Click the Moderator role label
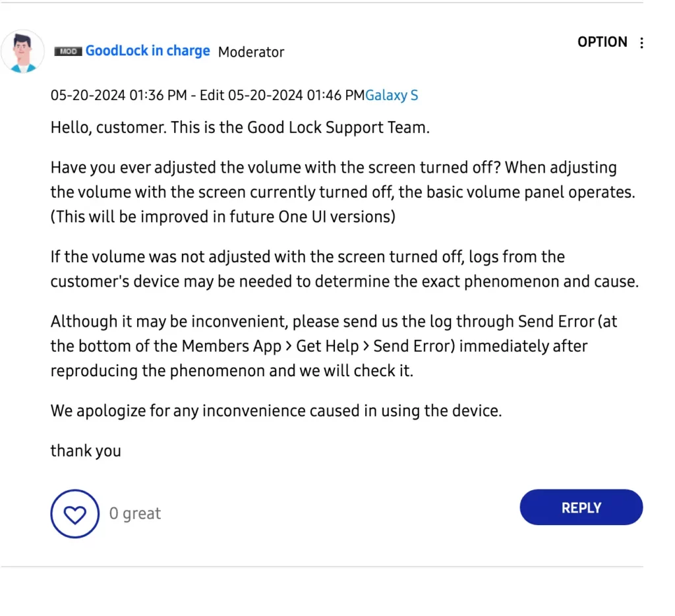 point(251,52)
